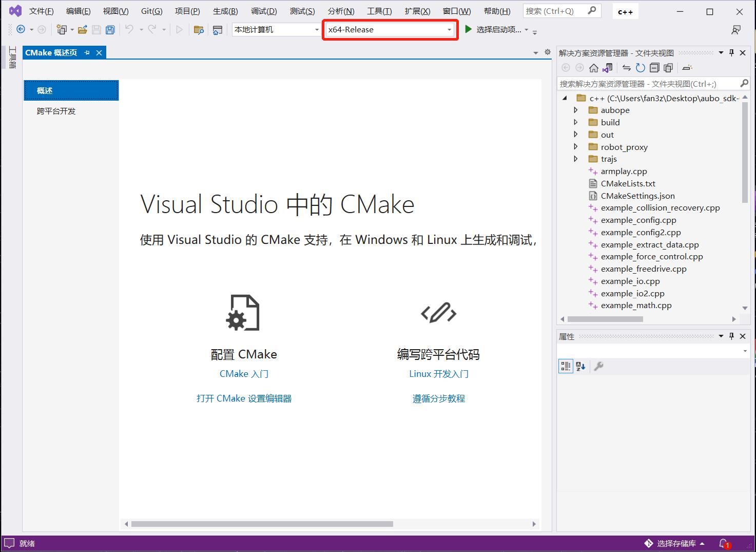Viewport: 756px width, 552px height.
Task: Open the Linux 开发入门 link
Action: click(x=439, y=374)
